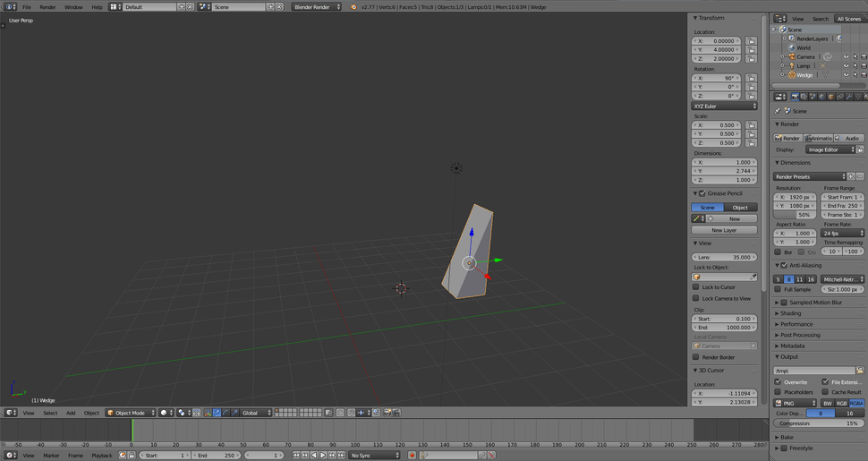868x461 pixels.
Task: Open the Window menu
Action: (x=73, y=7)
